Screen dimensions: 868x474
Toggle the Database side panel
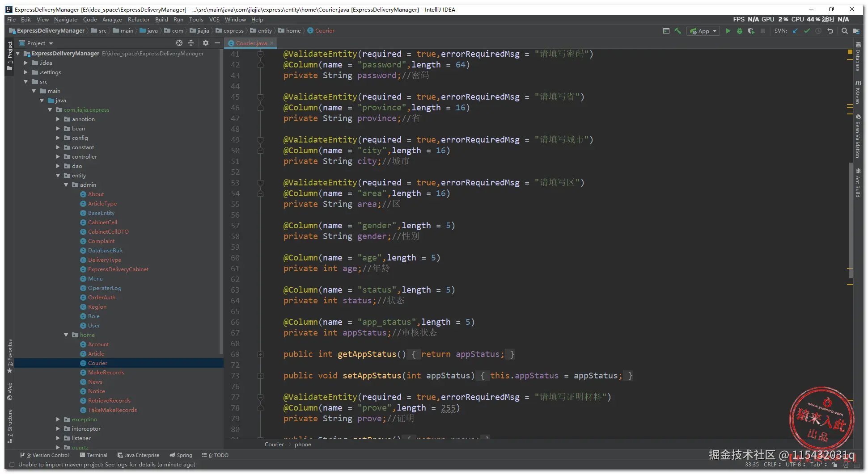coord(858,57)
